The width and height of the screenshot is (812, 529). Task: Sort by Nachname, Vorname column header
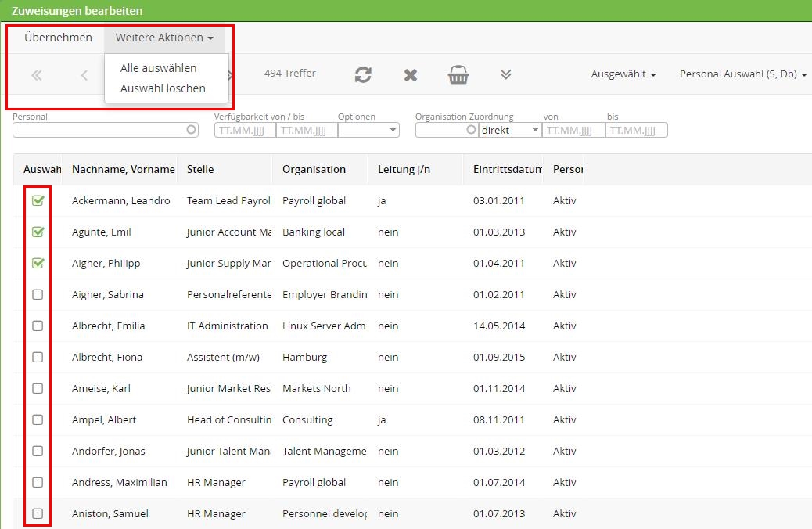124,170
